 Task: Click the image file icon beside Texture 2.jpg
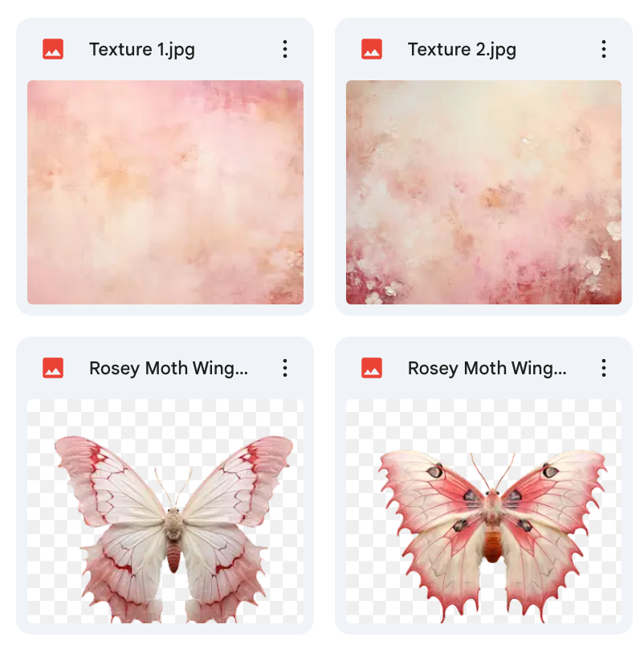372,49
